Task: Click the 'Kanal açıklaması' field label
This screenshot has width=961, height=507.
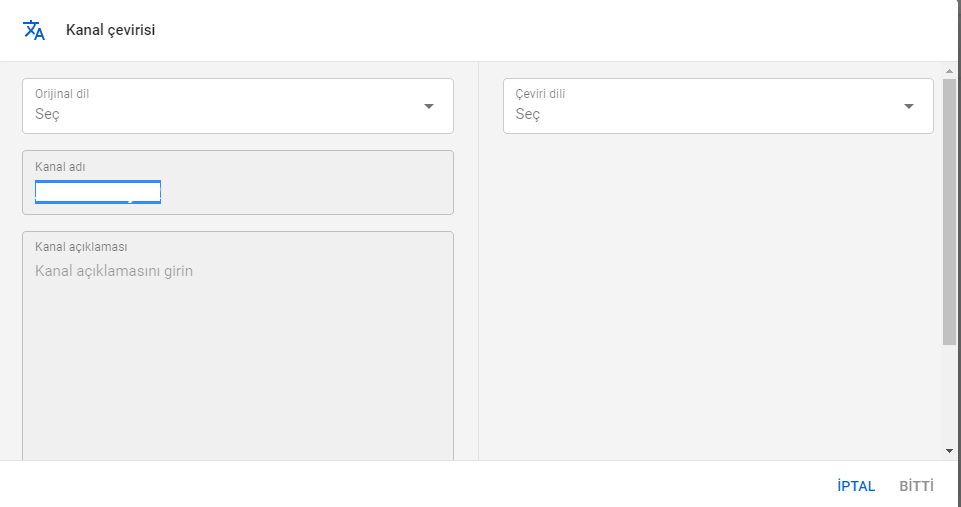Action: click(81, 247)
